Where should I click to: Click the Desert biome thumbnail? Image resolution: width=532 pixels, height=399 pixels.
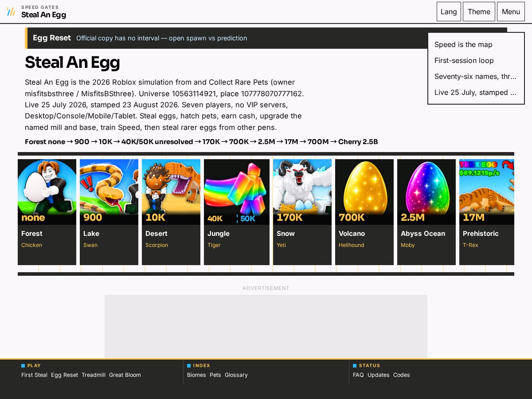(171, 192)
